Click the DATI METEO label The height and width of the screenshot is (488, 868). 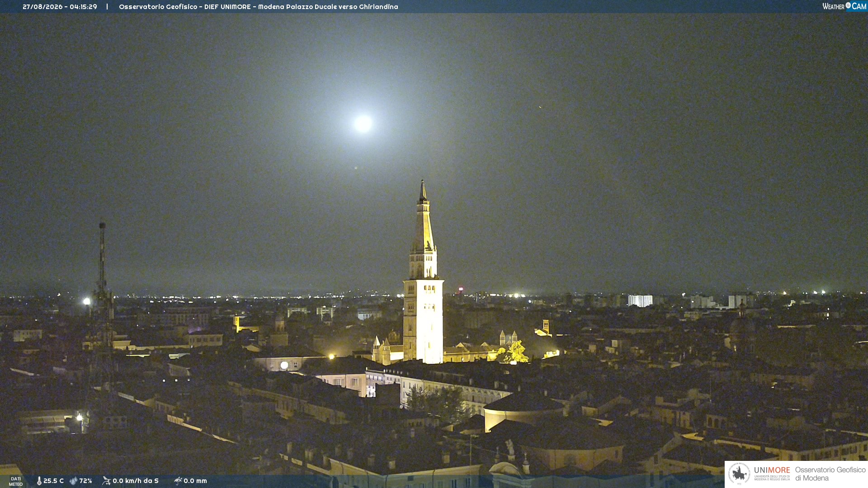[16, 481]
